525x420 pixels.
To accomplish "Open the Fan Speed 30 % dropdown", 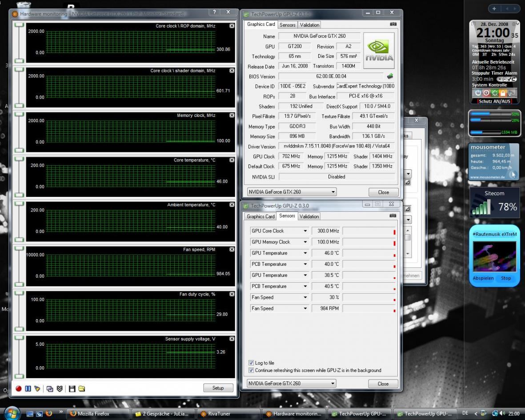I will (305, 297).
